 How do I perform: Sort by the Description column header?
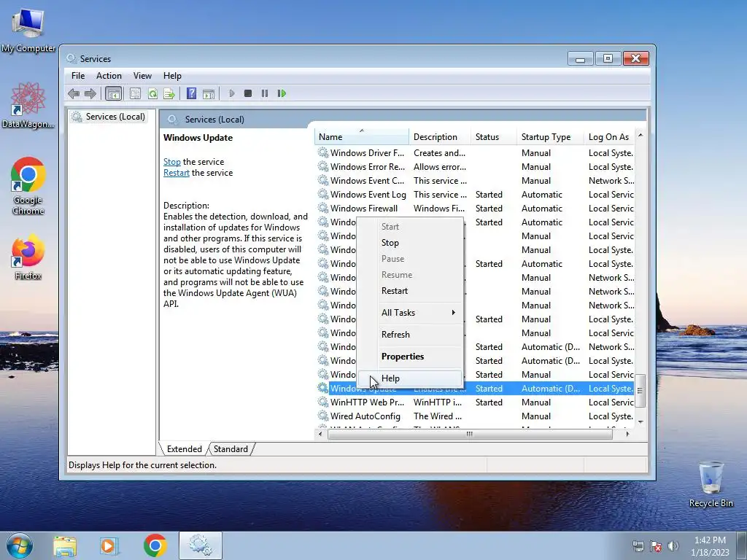click(440, 136)
